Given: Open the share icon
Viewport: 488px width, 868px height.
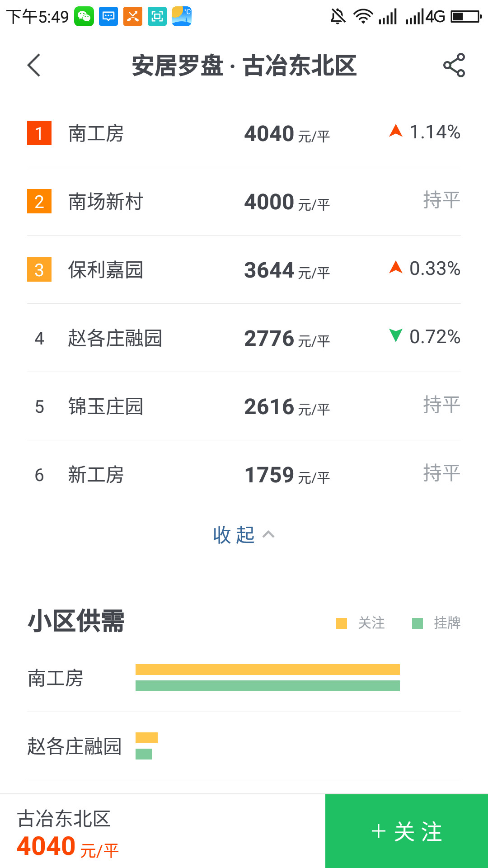Looking at the screenshot, I should tap(454, 66).
